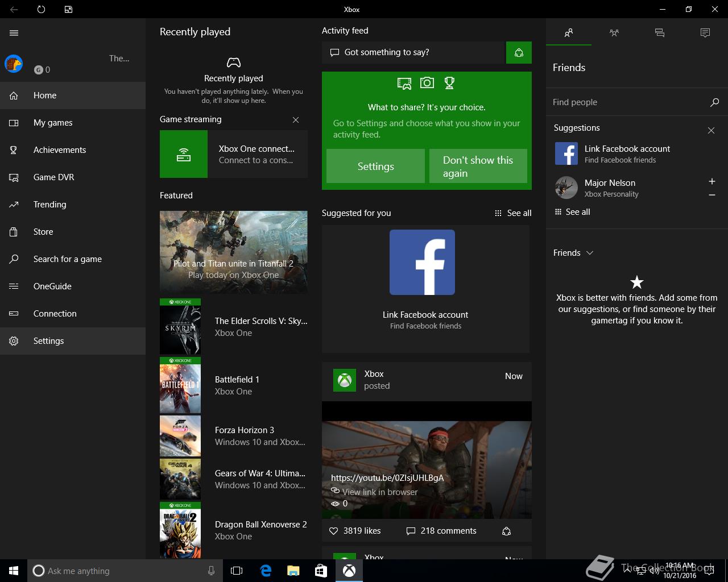Open Battlefield 1 game cover
Image resolution: width=728 pixels, height=582 pixels.
tap(180, 385)
